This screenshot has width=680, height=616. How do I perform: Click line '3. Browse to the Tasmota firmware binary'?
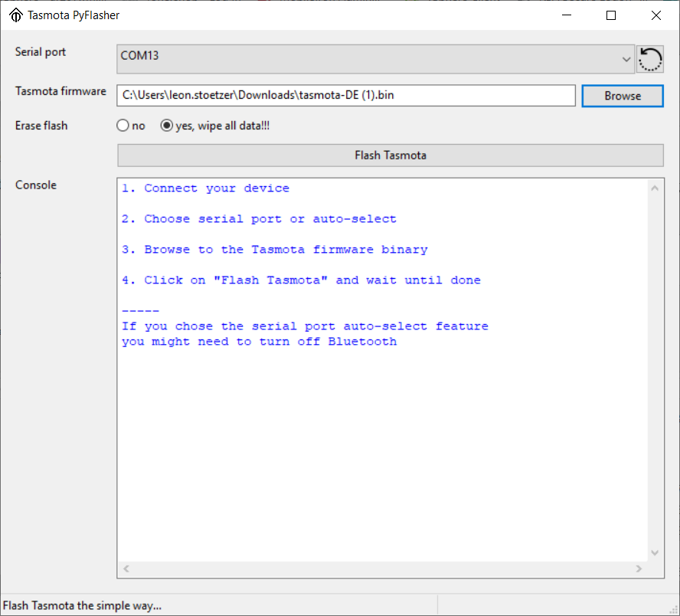pyautogui.click(x=274, y=250)
